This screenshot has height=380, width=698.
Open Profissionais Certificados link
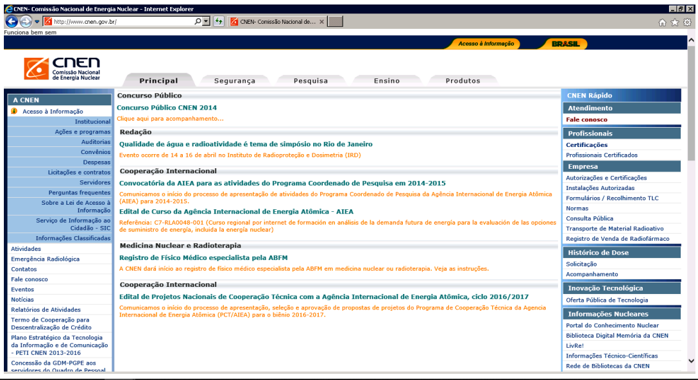coord(601,155)
